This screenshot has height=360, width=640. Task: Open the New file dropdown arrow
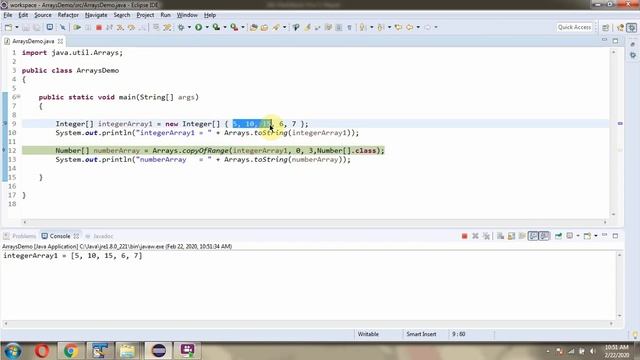[x=17, y=27]
